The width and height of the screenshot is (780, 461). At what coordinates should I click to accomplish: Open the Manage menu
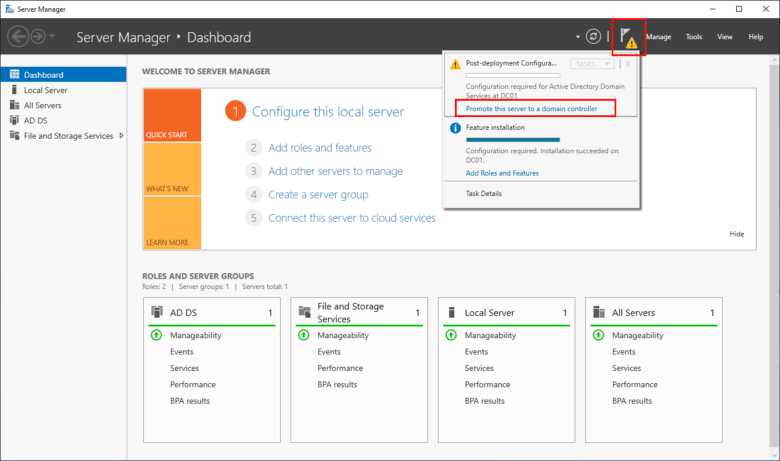click(x=659, y=37)
